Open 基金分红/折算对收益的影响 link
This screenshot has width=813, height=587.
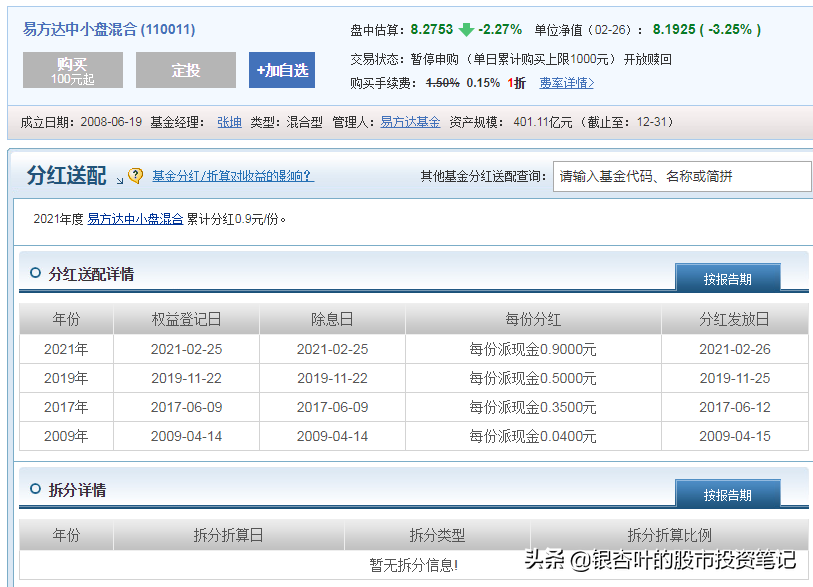click(x=233, y=176)
